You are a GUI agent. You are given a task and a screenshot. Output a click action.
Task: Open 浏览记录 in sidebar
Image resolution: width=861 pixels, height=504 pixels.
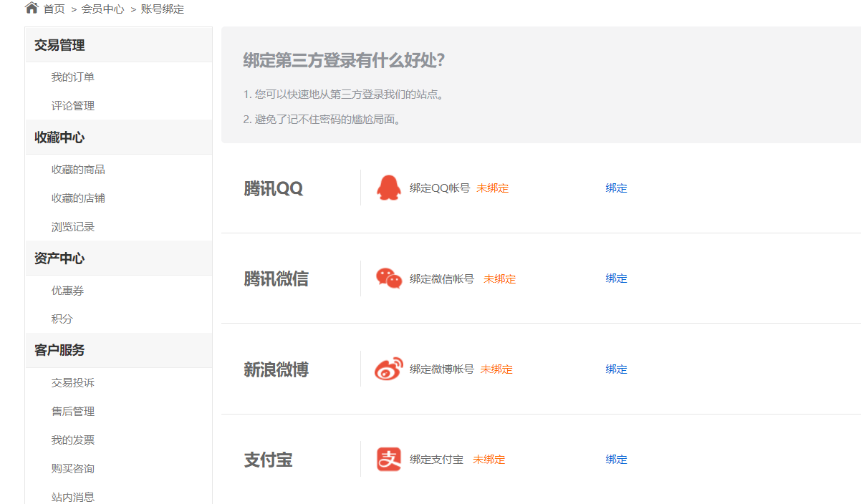73,227
